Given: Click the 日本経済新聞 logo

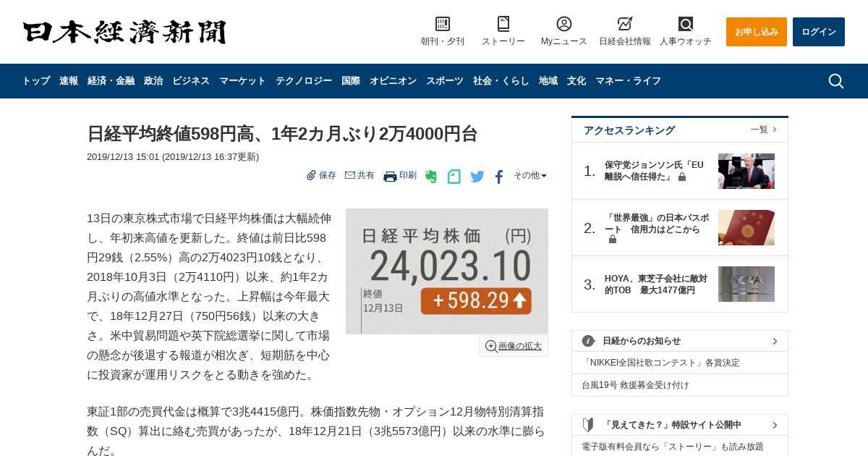Looking at the screenshot, I should click(124, 32).
